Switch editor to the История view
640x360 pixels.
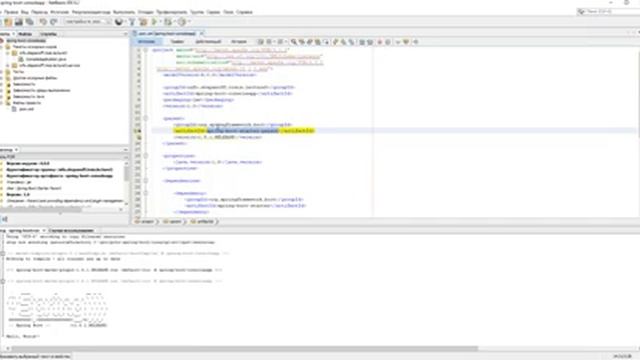coord(239,42)
